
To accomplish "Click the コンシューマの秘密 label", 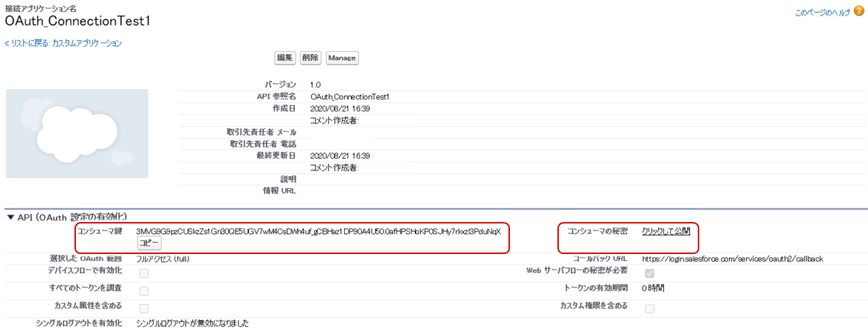I will tap(597, 231).
